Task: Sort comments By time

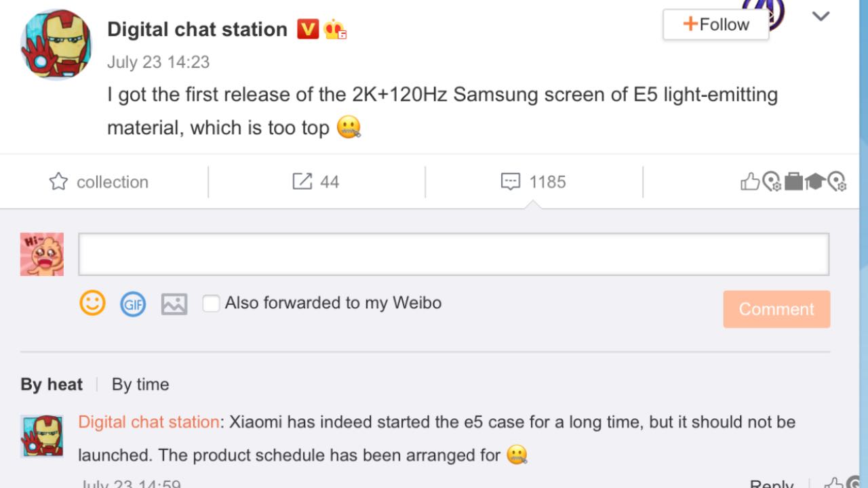Action: coord(140,384)
